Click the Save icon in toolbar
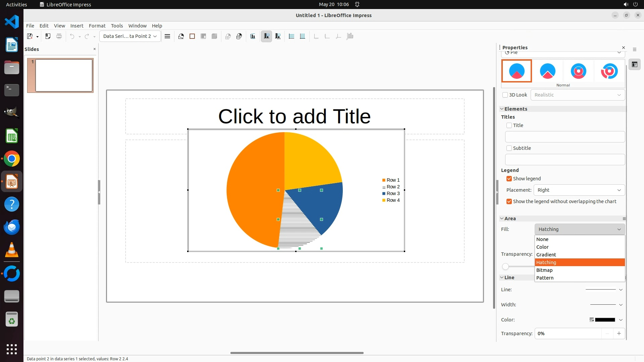 [30, 36]
